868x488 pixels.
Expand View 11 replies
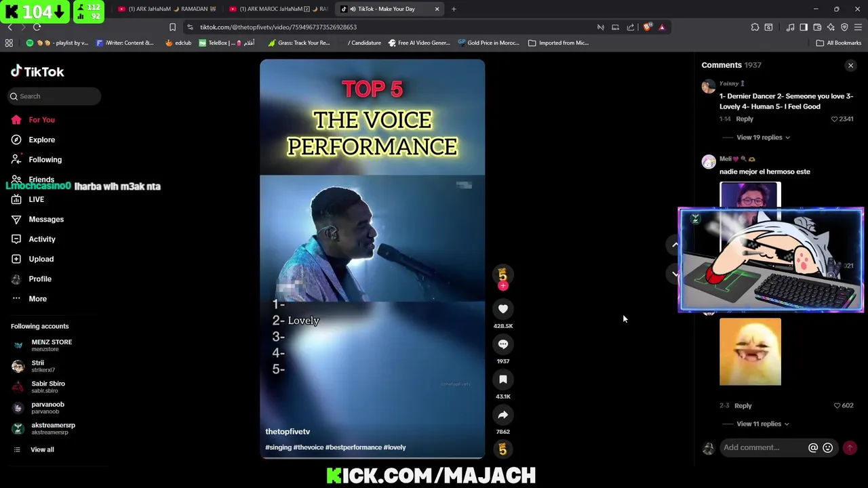[763, 424]
